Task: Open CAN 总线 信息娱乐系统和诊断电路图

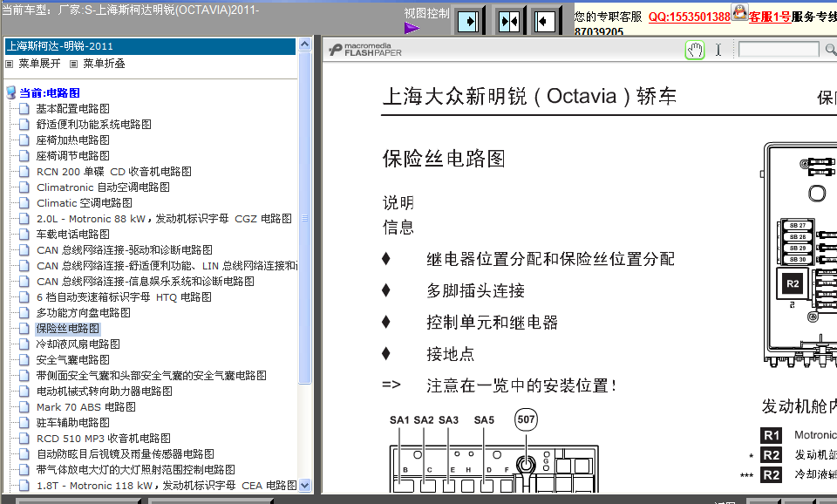Action: pyautogui.click(x=146, y=282)
